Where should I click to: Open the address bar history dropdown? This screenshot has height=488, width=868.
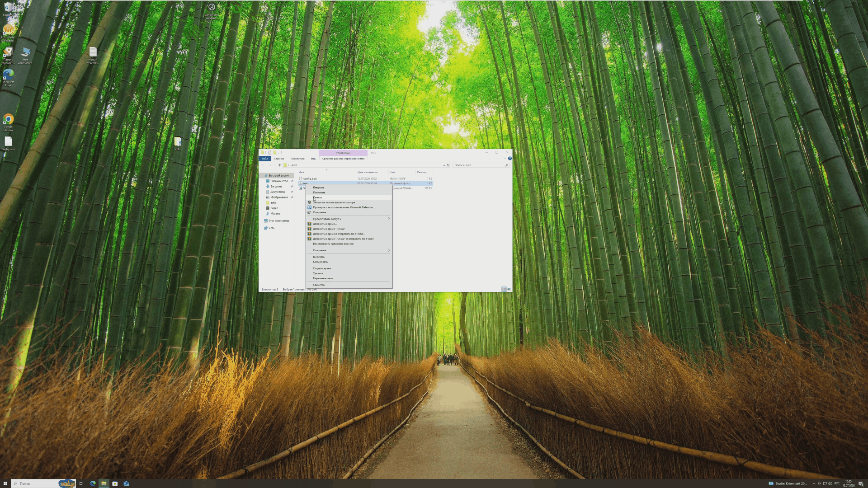pyautogui.click(x=444, y=165)
